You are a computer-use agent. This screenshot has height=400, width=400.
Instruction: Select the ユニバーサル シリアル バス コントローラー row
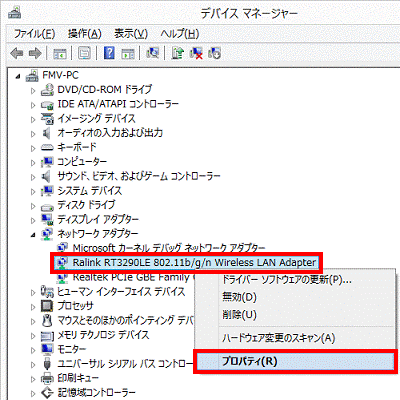pos(125,363)
